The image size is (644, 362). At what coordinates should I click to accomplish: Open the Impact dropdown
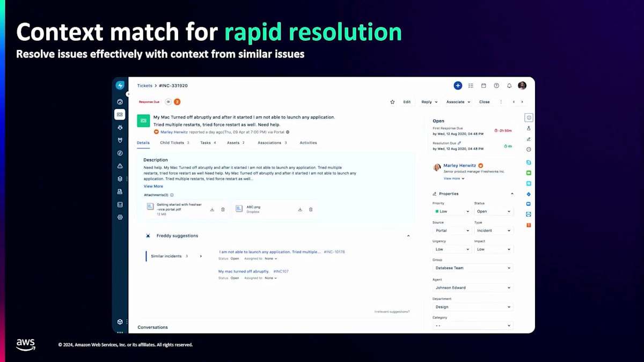(x=494, y=249)
